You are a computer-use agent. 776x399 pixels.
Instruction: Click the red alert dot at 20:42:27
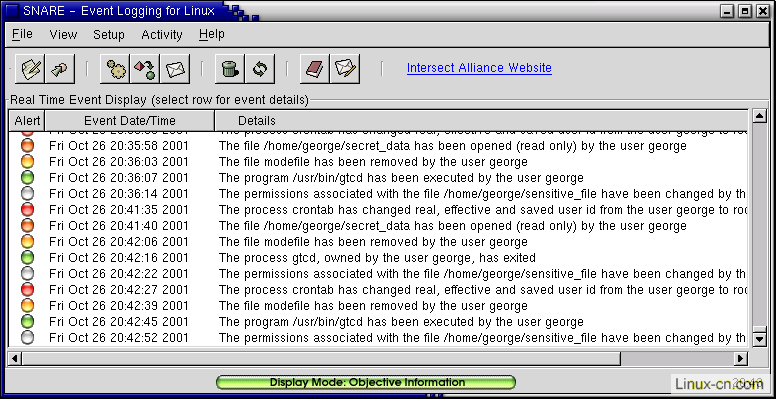click(x=28, y=290)
